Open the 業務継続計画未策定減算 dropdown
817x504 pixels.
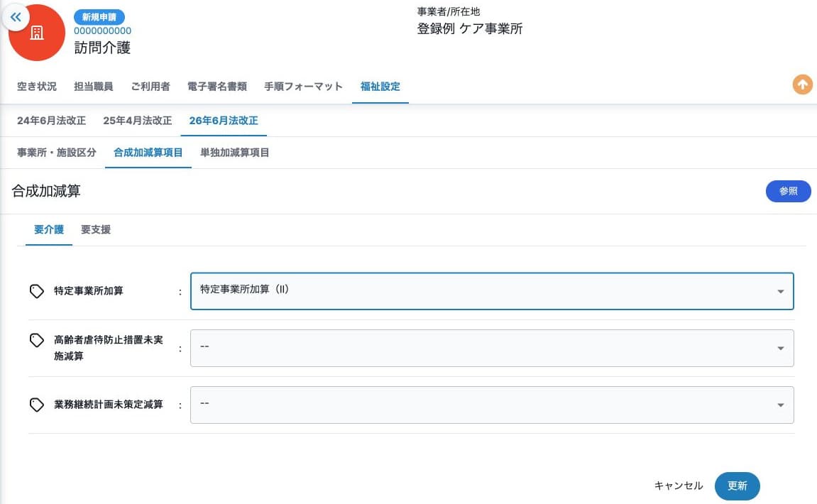click(x=492, y=405)
